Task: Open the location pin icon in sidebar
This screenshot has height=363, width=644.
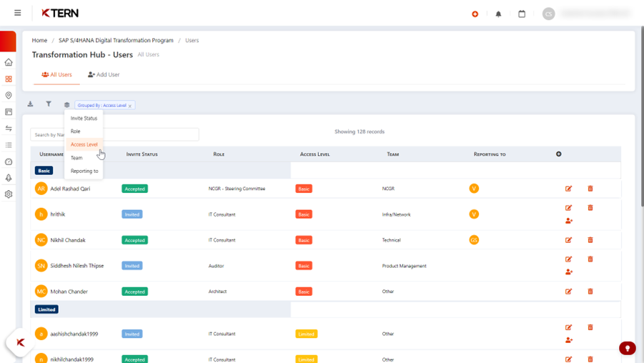Action: click(9, 95)
